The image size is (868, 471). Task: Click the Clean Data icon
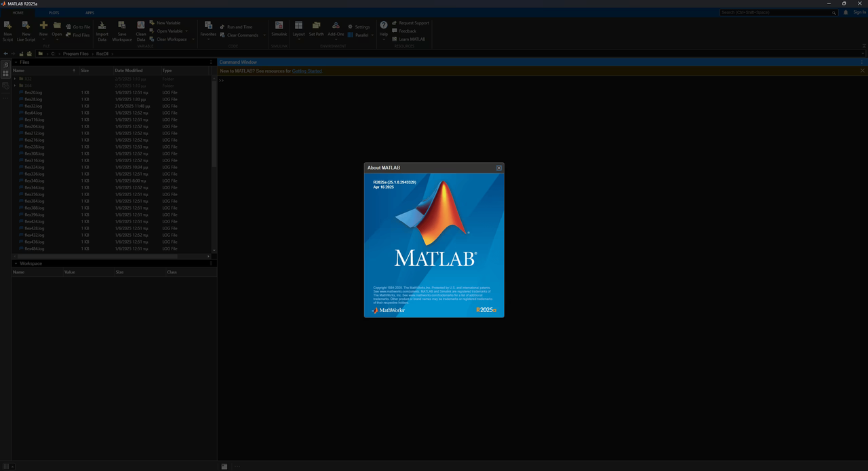coord(141,26)
